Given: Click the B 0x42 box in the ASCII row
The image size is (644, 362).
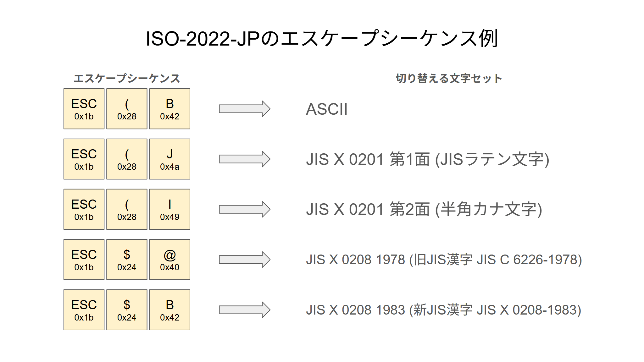Looking at the screenshot, I should tap(170, 109).
